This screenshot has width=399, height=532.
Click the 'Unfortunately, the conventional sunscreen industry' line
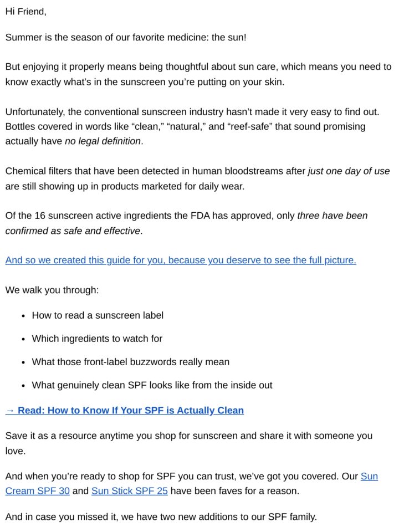(192, 112)
